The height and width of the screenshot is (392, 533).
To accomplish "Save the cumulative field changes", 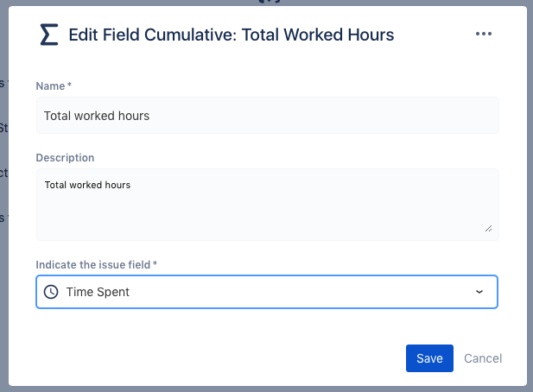I will click(x=429, y=358).
